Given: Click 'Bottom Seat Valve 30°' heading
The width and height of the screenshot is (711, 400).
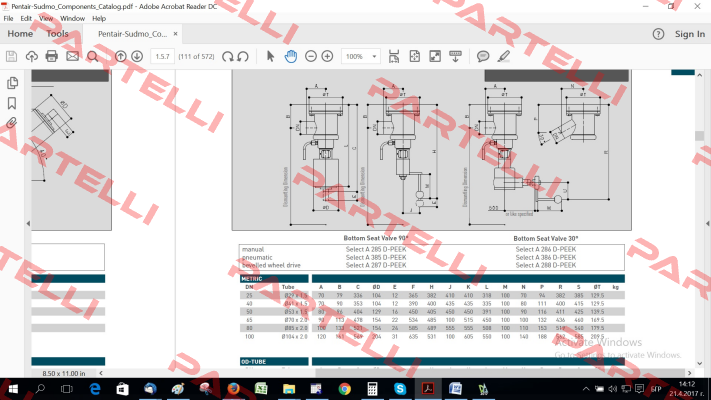Looking at the screenshot, I should coord(545,239).
